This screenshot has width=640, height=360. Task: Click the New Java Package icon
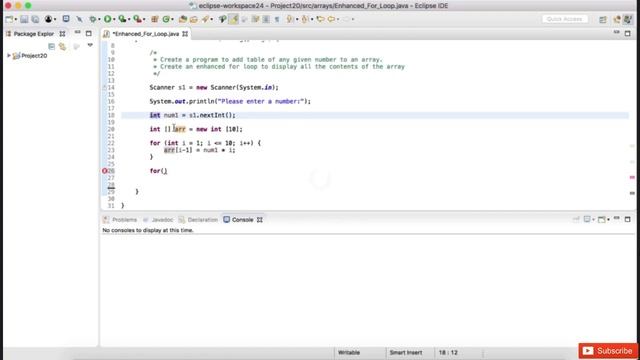coord(155,19)
